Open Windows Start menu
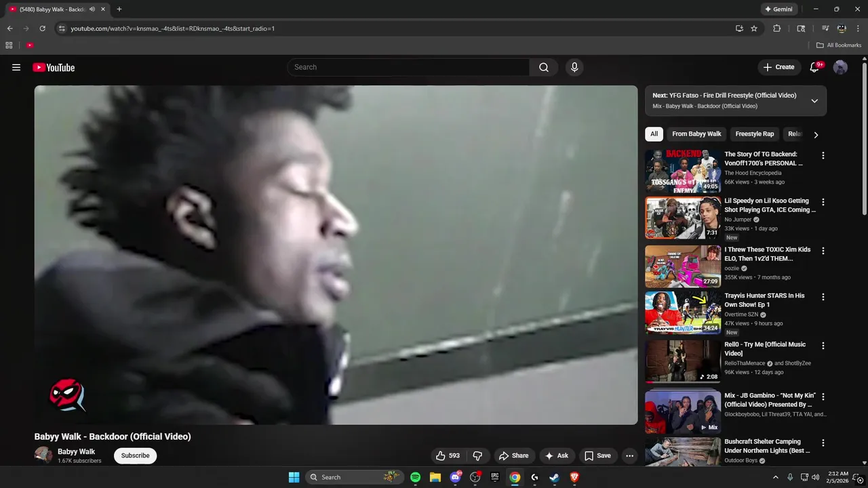The height and width of the screenshot is (488, 868). 294,477
